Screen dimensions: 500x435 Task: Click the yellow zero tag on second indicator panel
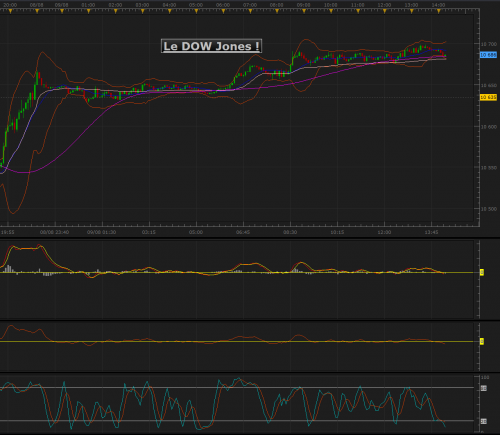coord(482,341)
